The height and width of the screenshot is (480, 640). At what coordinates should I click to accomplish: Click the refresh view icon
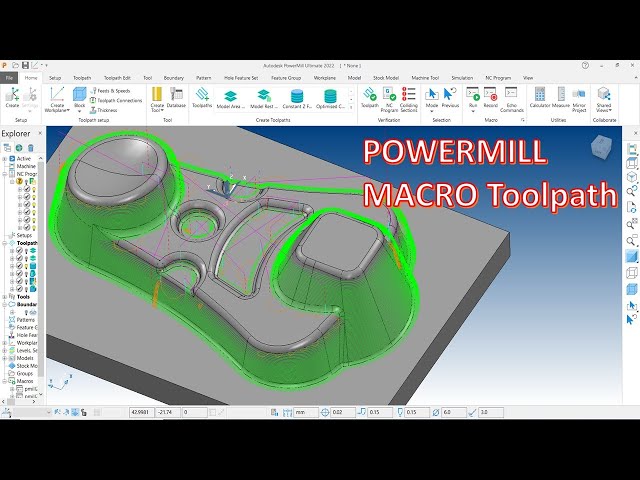pyautogui.click(x=631, y=207)
